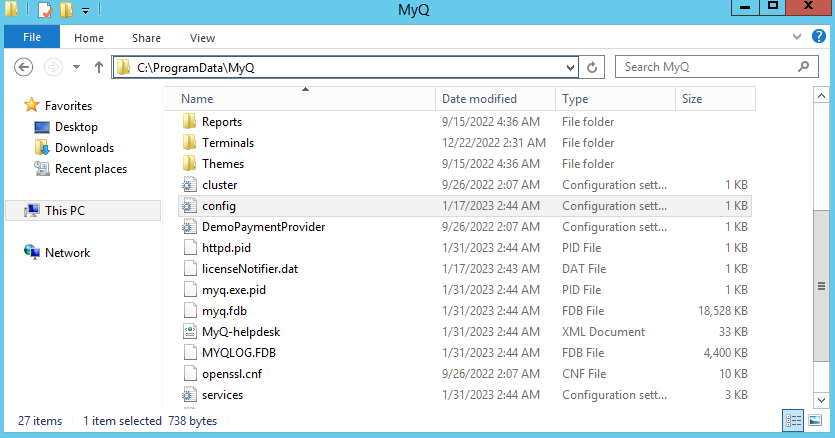Select the MyQ-helpdesk XML file icon
835x438 pixels.
pyautogui.click(x=191, y=332)
